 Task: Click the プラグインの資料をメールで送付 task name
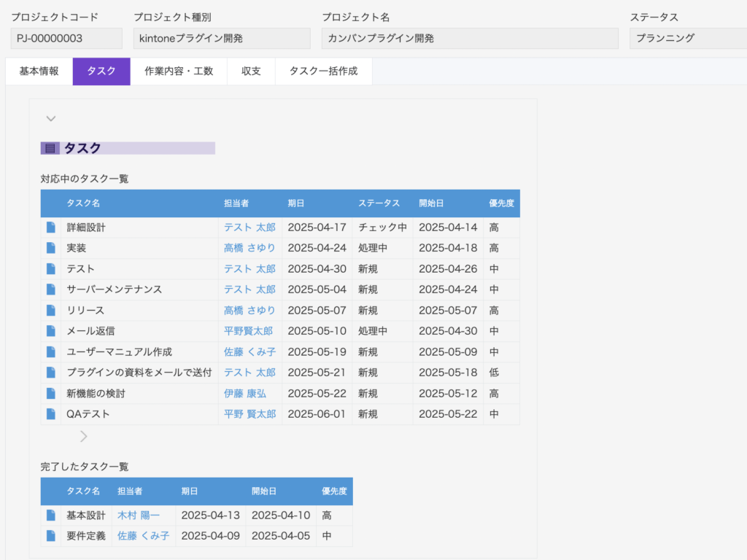point(139,373)
